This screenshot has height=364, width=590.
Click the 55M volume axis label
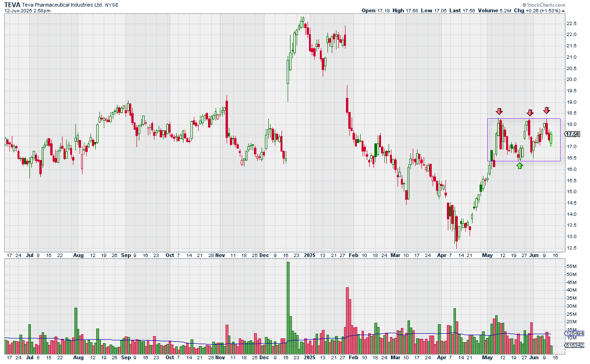571,266
